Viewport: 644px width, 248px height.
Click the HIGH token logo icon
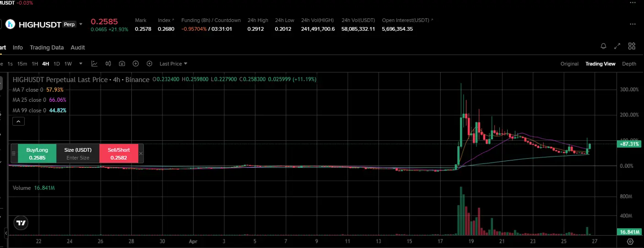pos(10,24)
